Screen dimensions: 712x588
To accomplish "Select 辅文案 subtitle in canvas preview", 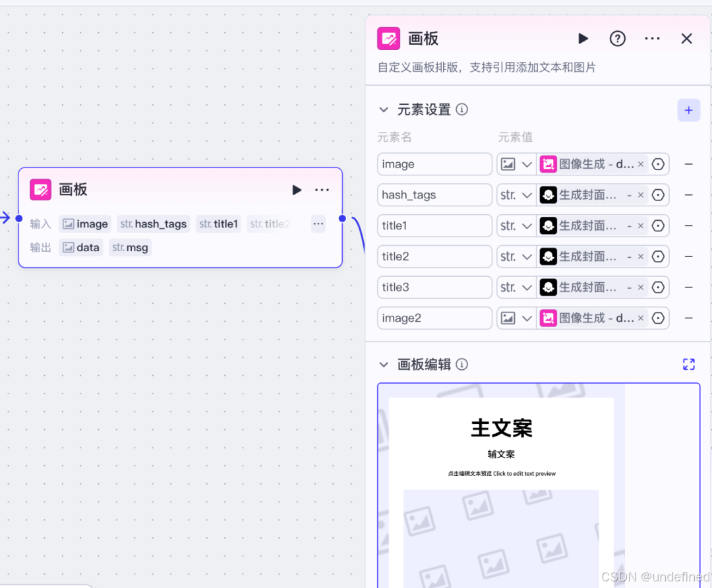I will [501, 454].
